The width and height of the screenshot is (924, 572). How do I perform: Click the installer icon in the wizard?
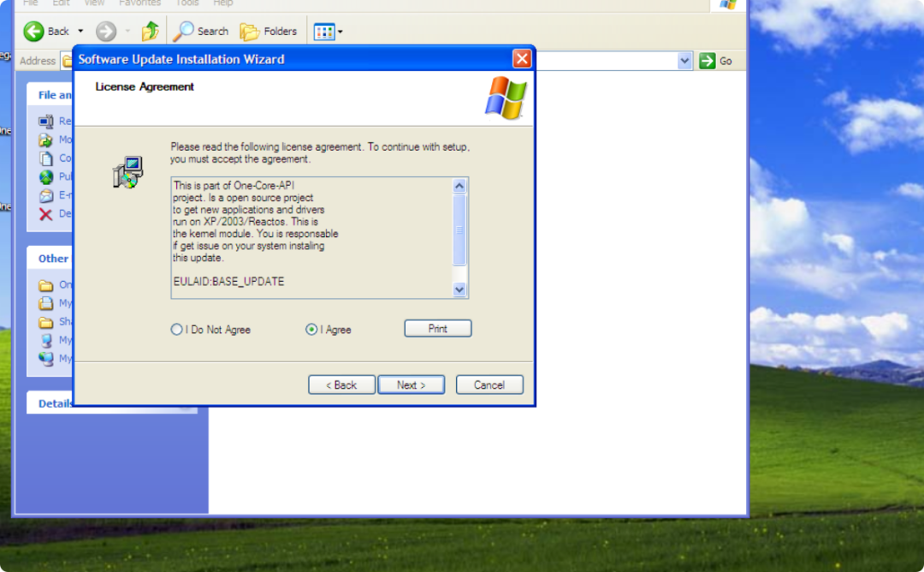[x=128, y=172]
